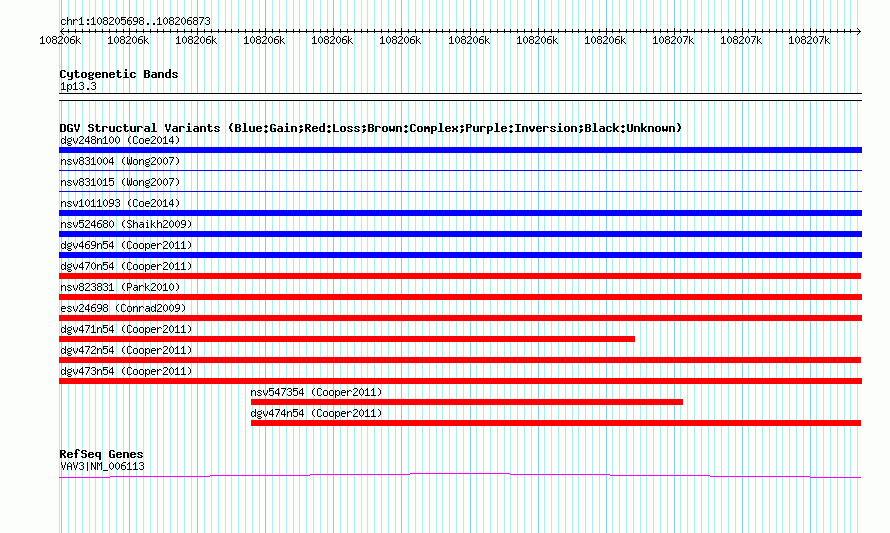
Task: Click the red loss bar under esv24698
Action: pyautogui.click(x=460, y=318)
